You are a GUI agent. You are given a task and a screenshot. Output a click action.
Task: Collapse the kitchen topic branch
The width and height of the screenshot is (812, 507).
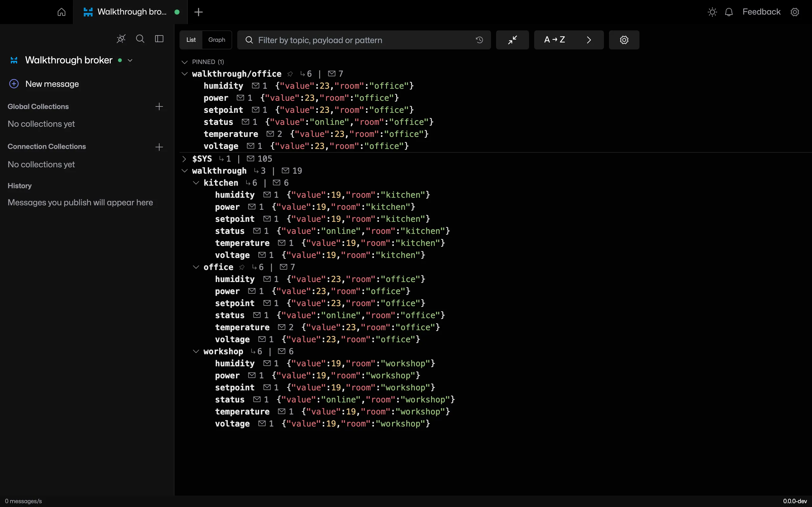pyautogui.click(x=196, y=183)
